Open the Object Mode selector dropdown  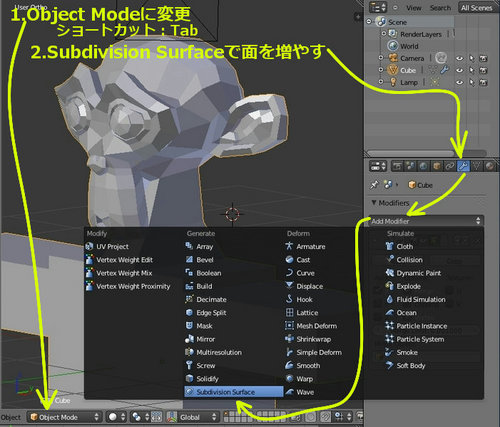pos(64,417)
